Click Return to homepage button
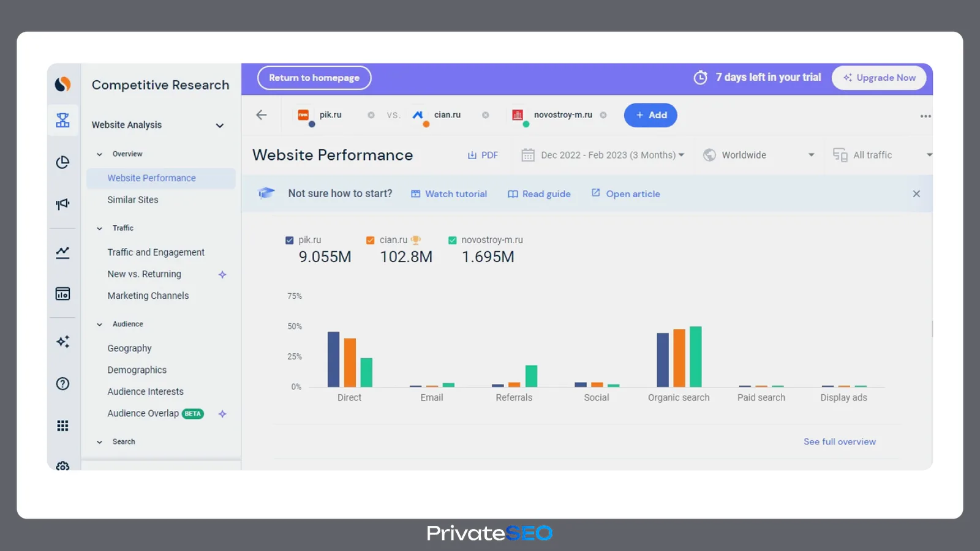980x551 pixels. [314, 78]
